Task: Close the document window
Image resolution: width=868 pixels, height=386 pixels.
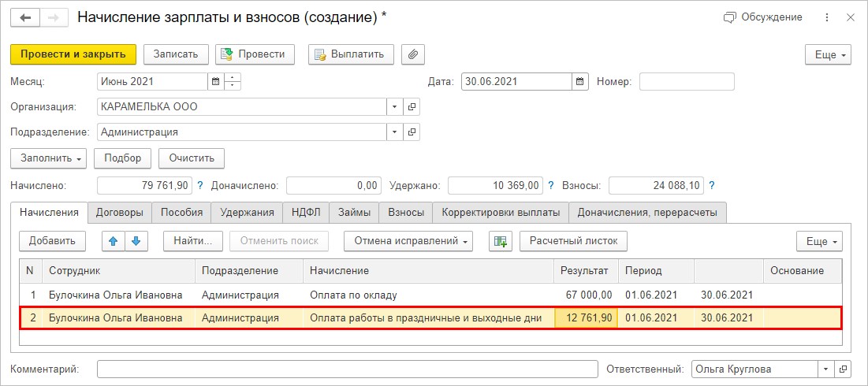Action: point(851,17)
